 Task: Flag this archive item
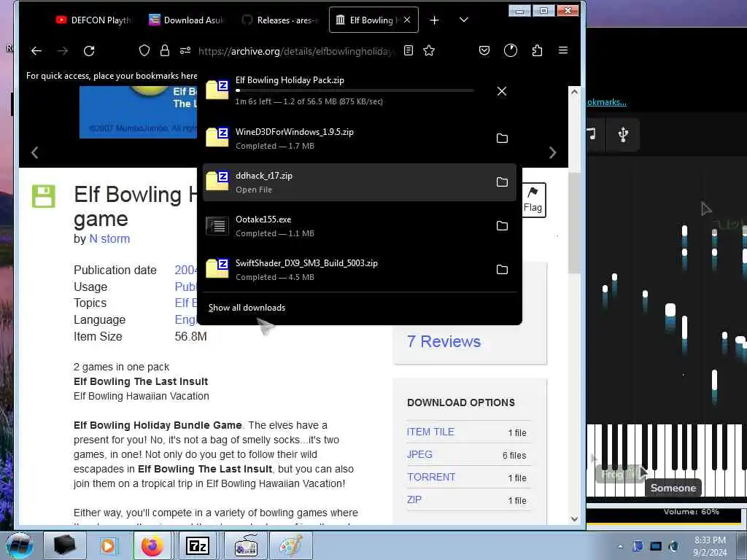pyautogui.click(x=533, y=200)
